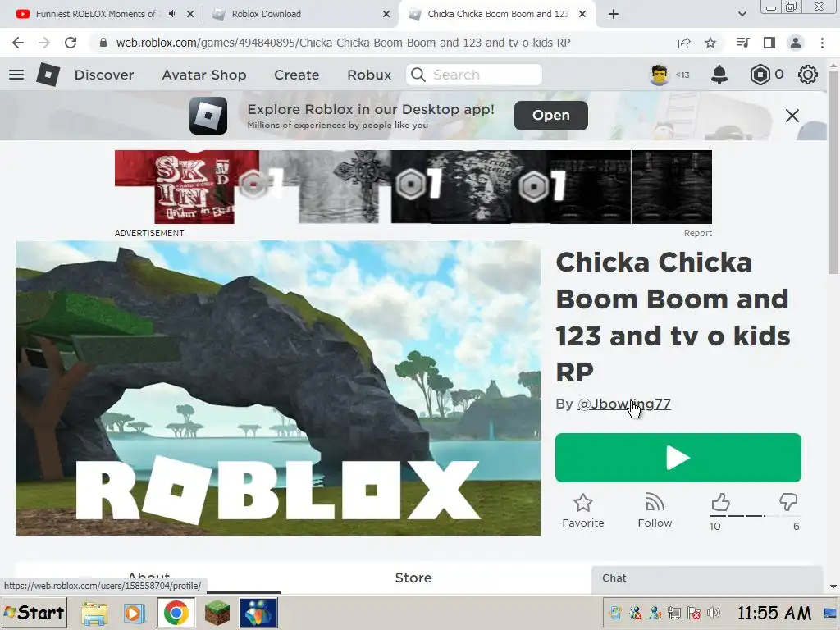Open the file explorer taskbar icon
Screen dimensions: 840x630
click(94, 614)
